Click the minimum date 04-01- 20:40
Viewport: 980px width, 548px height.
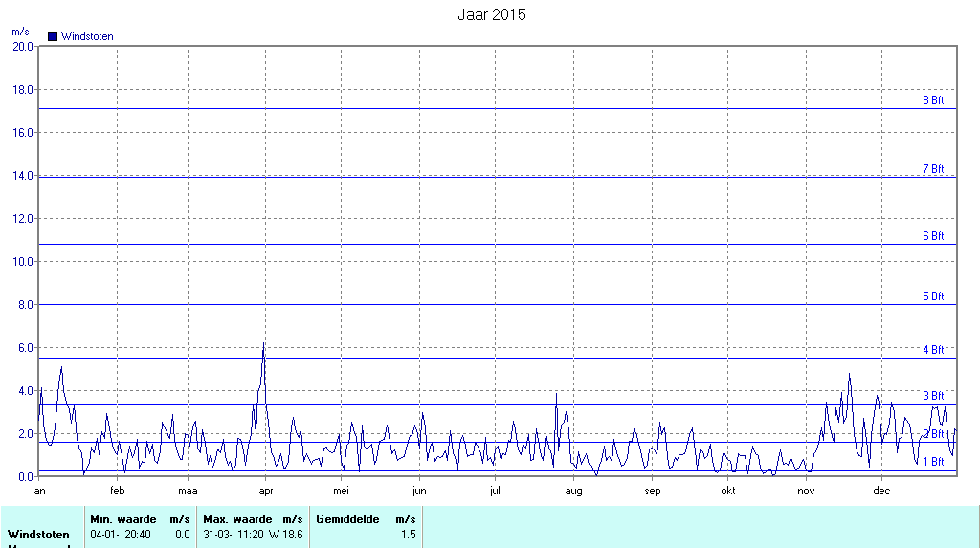click(121, 535)
